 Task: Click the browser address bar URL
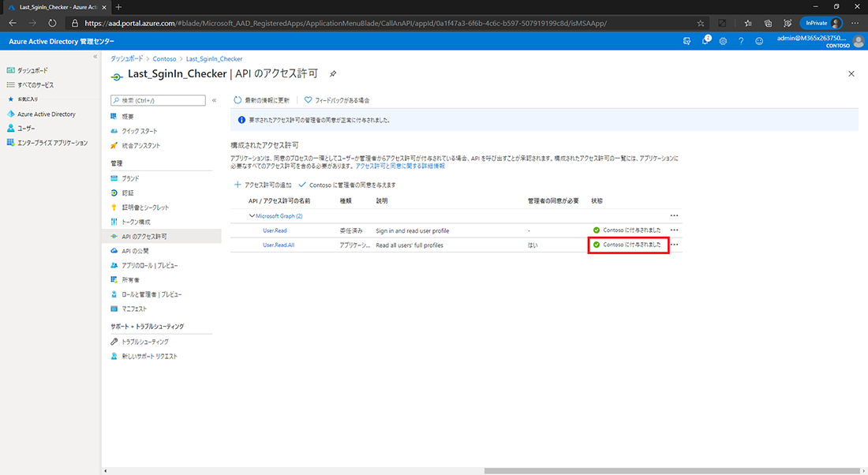click(x=346, y=23)
